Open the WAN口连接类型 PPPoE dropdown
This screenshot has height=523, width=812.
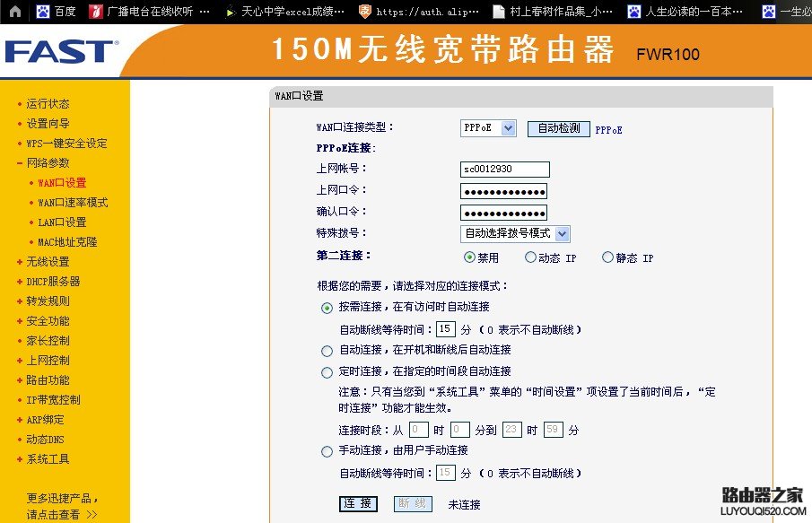point(488,128)
